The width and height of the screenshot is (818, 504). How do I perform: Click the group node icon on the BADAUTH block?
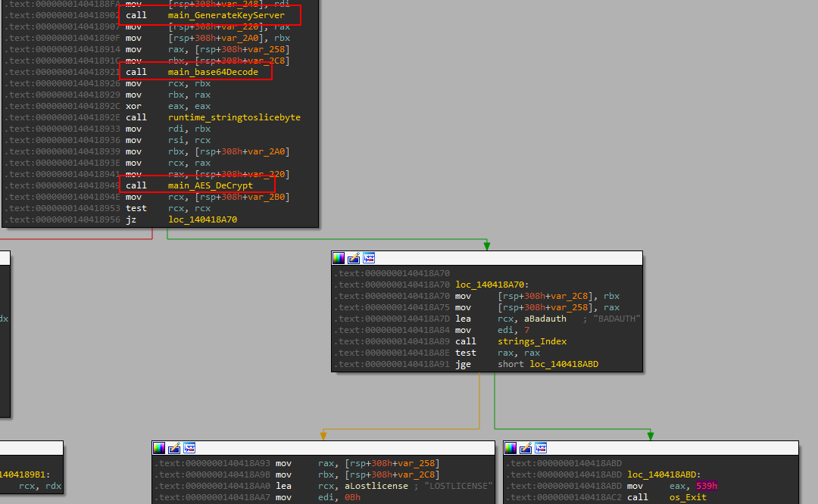[369, 257]
